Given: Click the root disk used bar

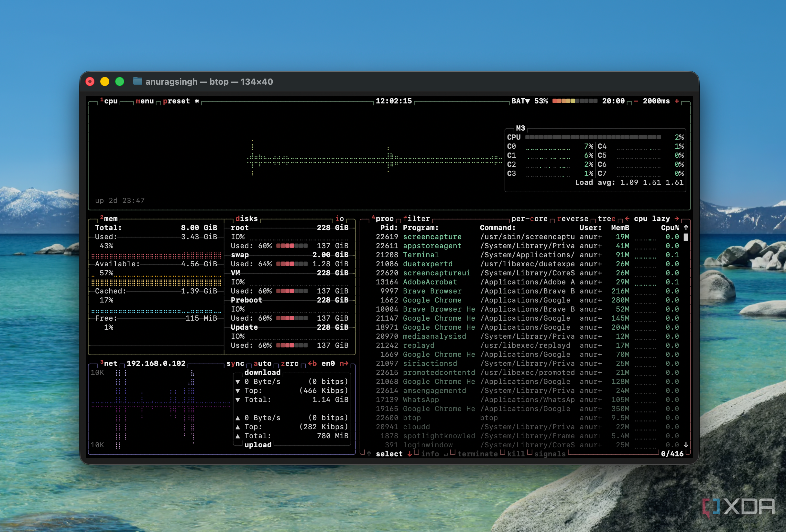Looking at the screenshot, I should [x=292, y=246].
